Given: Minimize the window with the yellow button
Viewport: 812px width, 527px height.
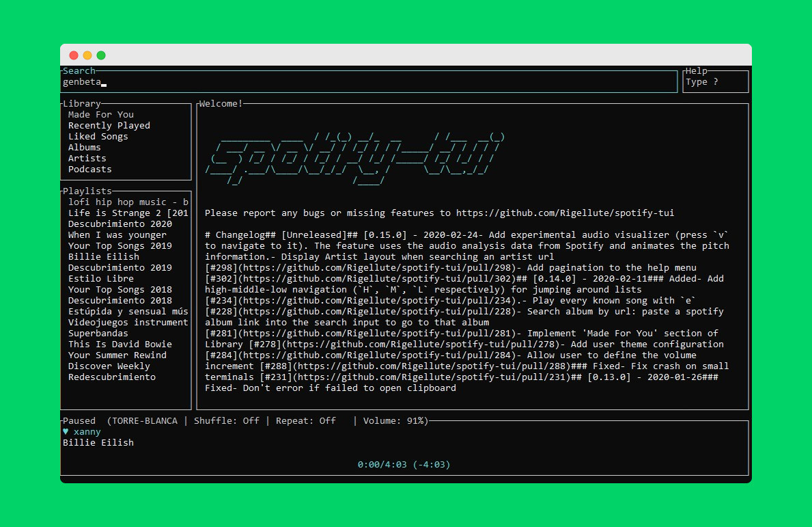Looking at the screenshot, I should click(87, 55).
